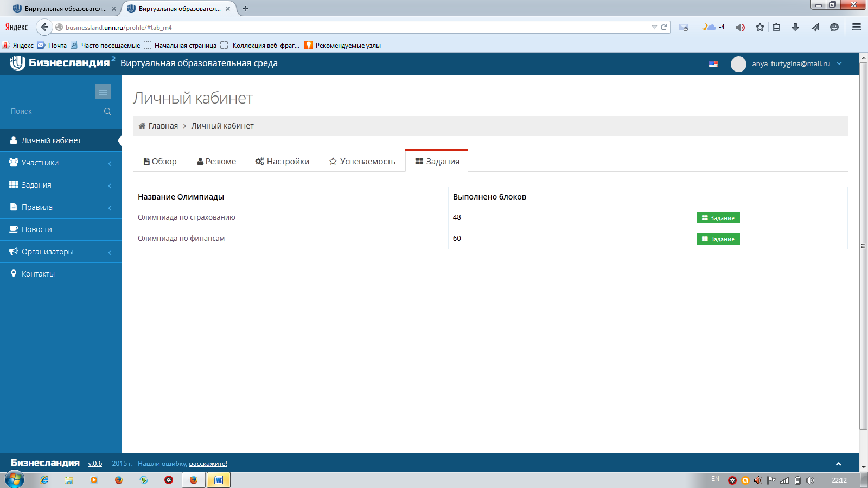Open the Успеваемость tab
The height and width of the screenshot is (488, 868).
pos(362,162)
